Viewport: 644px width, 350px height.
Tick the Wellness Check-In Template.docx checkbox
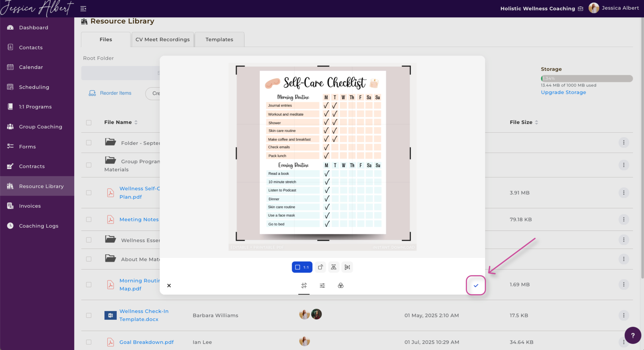pos(89,315)
